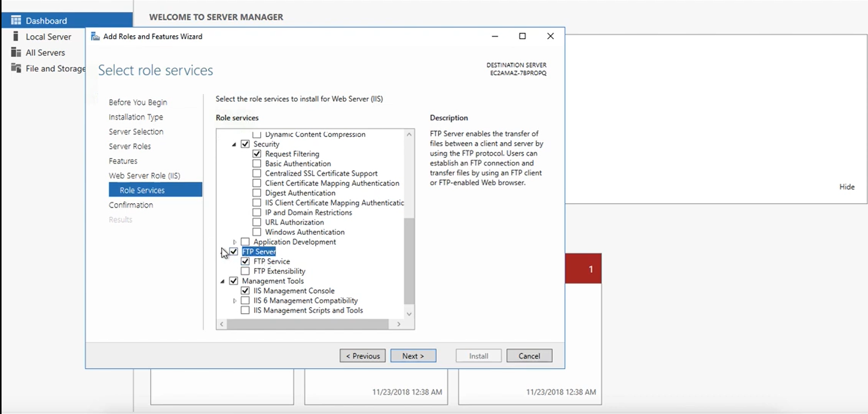The image size is (868, 414).
Task: Go to Features step
Action: (x=123, y=161)
